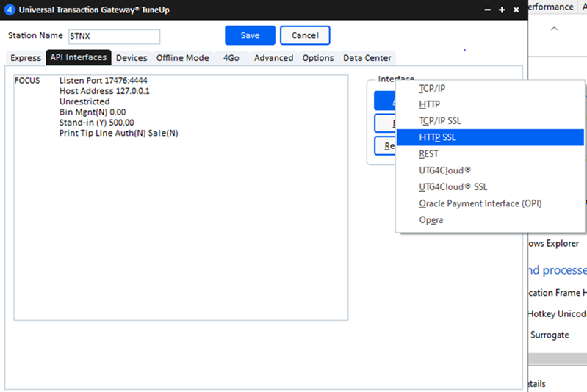Click the Stand-in (Y) 500.00 line
Viewport: 587px width, 392px height.
[96, 123]
